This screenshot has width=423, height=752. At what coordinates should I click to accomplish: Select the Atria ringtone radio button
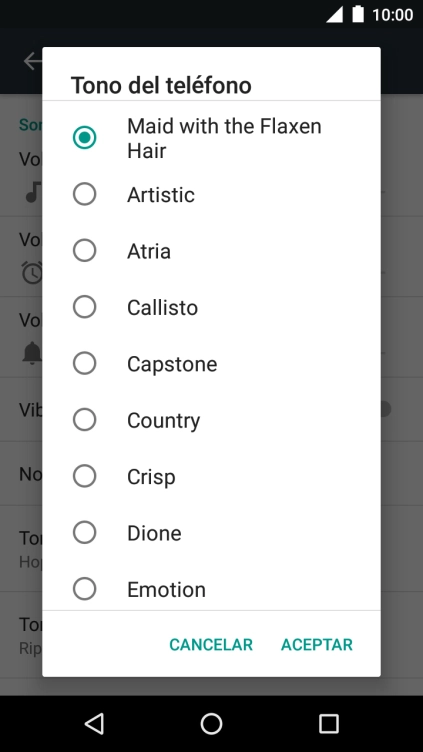pyautogui.click(x=84, y=251)
